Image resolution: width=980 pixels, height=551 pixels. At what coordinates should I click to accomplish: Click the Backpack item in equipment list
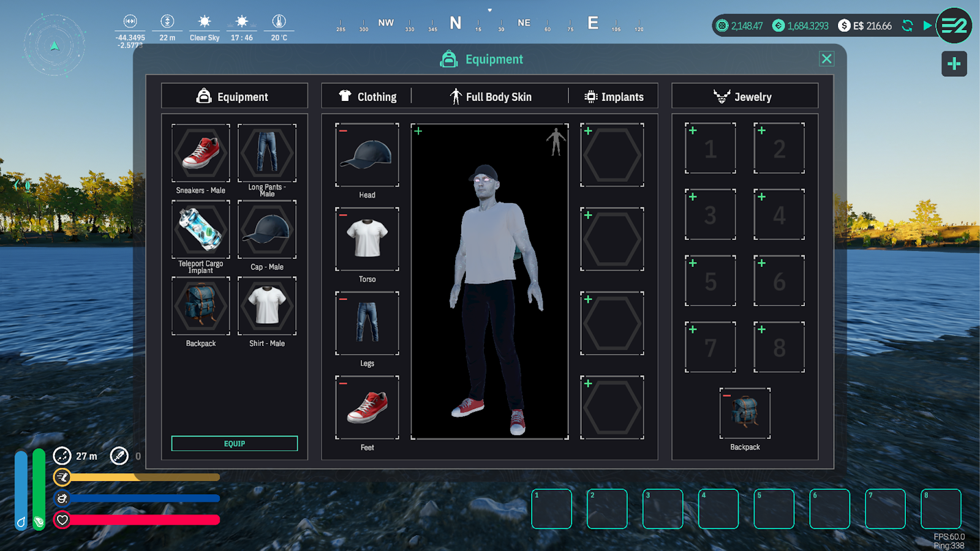tap(200, 305)
